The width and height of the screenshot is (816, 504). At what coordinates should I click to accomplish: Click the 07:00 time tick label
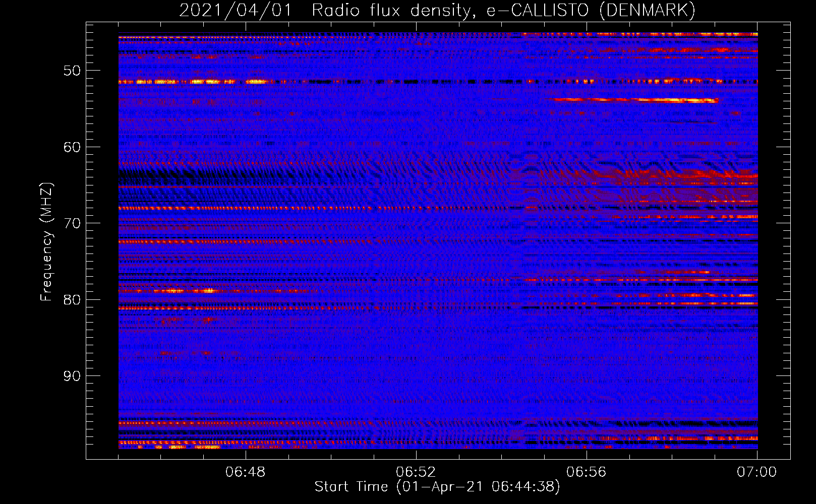757,472
